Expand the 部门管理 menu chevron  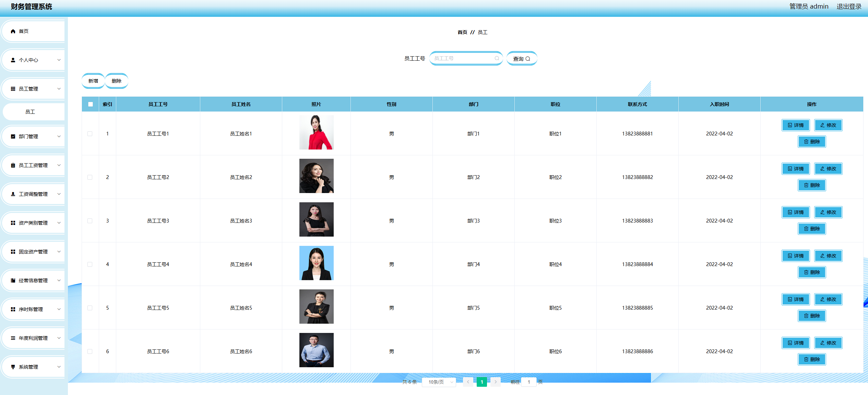[x=59, y=136]
